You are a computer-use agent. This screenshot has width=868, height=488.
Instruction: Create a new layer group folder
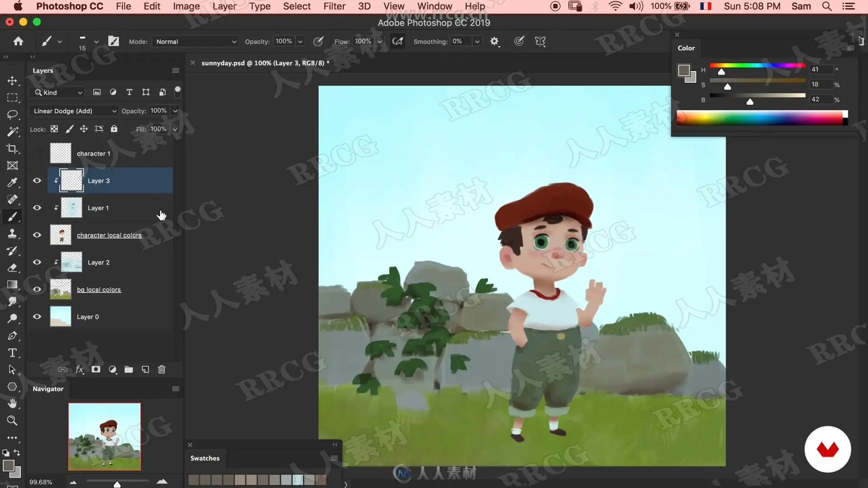[129, 370]
